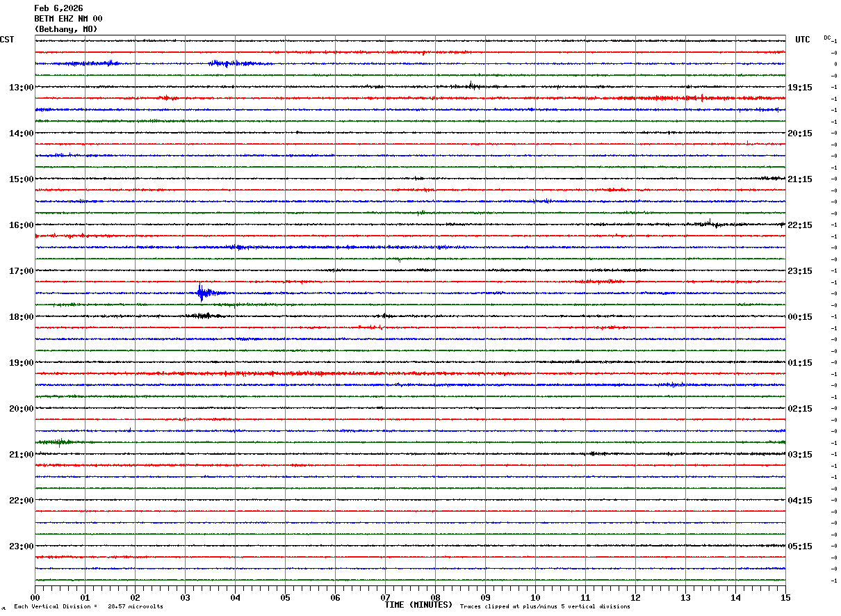This screenshot has height=616, width=841.
Task: Click the 19:00 CST hour label
Action: (x=22, y=362)
